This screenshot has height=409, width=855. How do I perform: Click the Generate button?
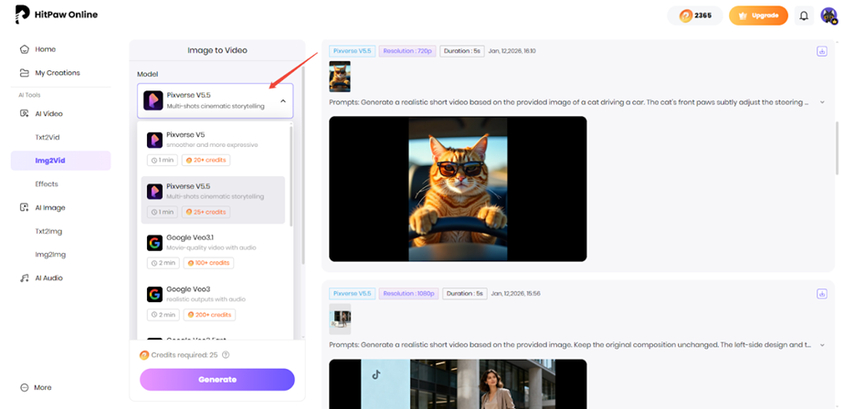(217, 380)
